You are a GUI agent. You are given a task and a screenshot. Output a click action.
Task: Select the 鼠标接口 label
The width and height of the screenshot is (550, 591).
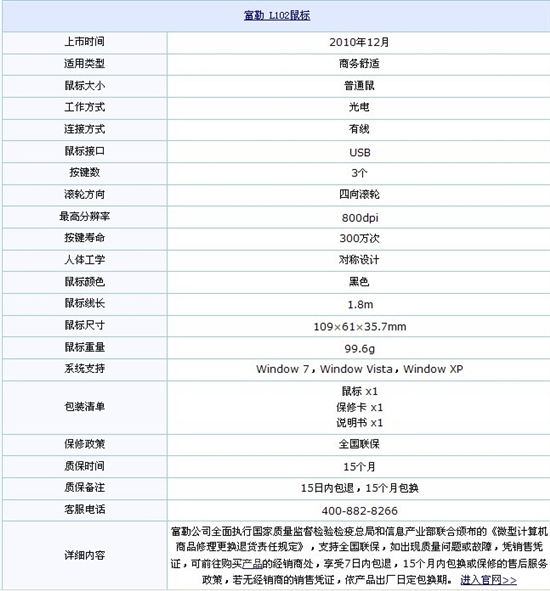pyautogui.click(x=84, y=151)
